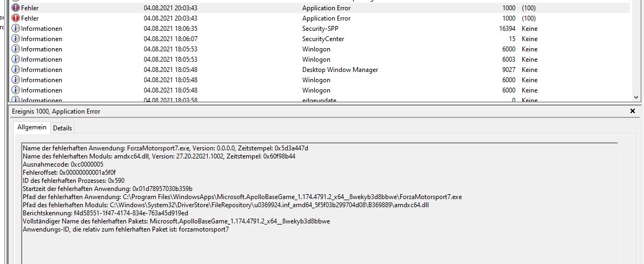
Task: Click the date of the Winlogon 6003 row
Action: tap(170, 59)
